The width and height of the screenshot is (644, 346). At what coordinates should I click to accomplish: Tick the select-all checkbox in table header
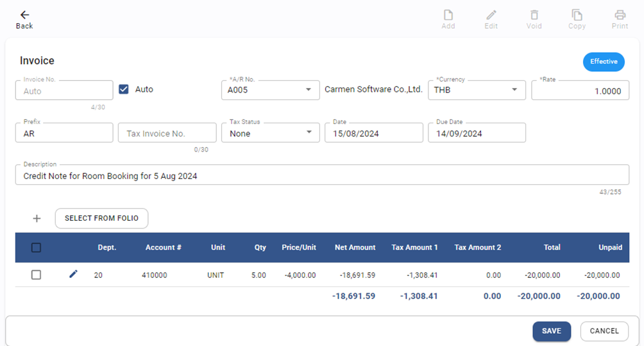pyautogui.click(x=37, y=247)
